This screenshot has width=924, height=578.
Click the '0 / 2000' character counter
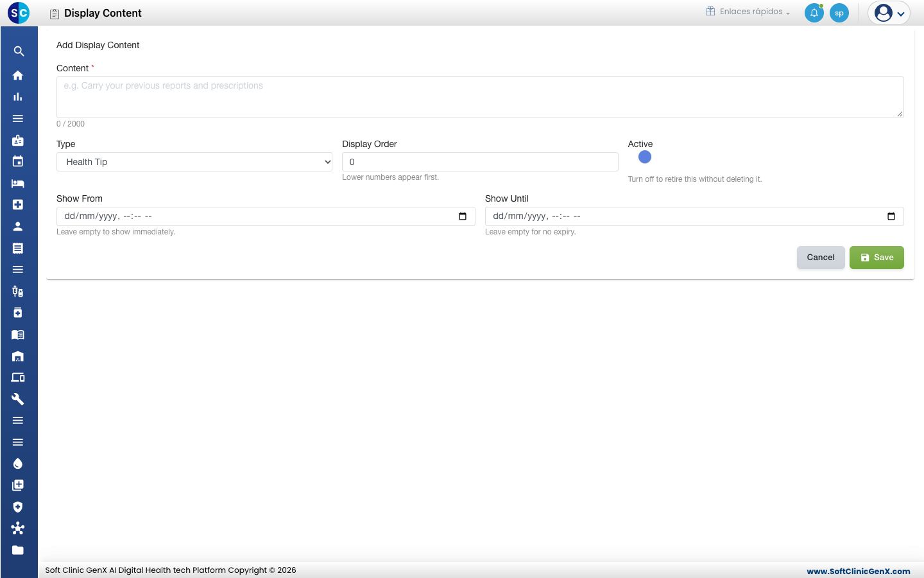[x=71, y=124]
